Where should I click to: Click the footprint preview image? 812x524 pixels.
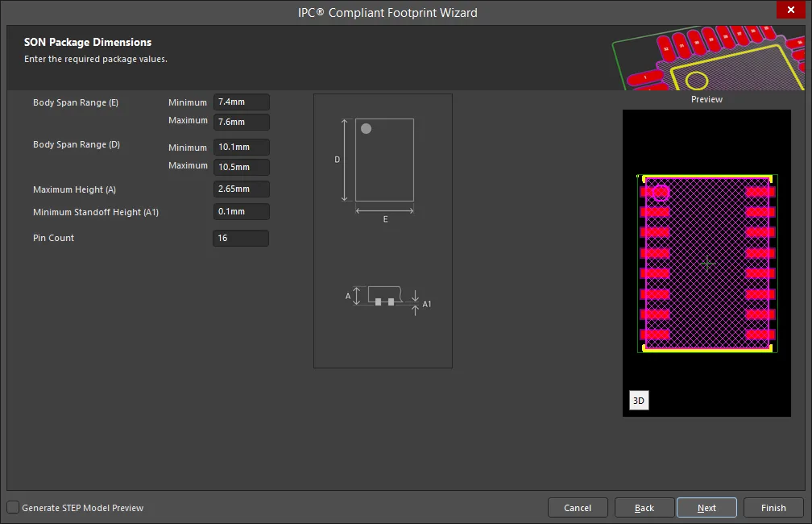[x=706, y=263]
